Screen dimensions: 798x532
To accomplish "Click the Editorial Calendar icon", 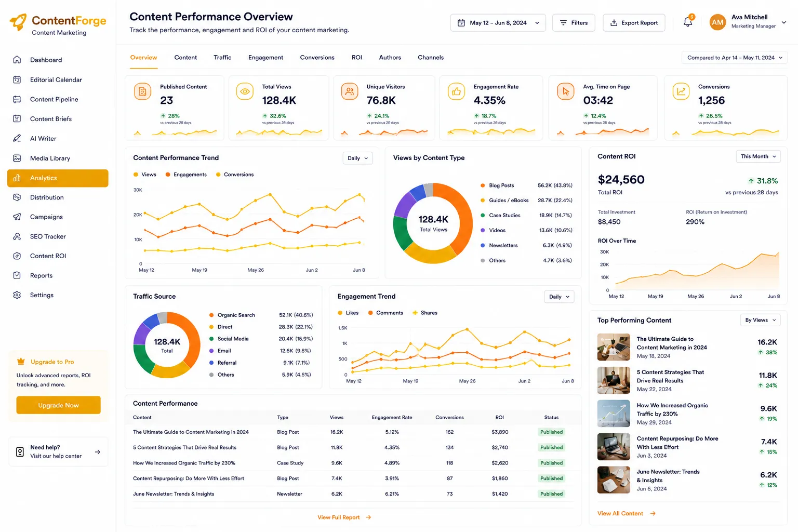I will [17, 79].
